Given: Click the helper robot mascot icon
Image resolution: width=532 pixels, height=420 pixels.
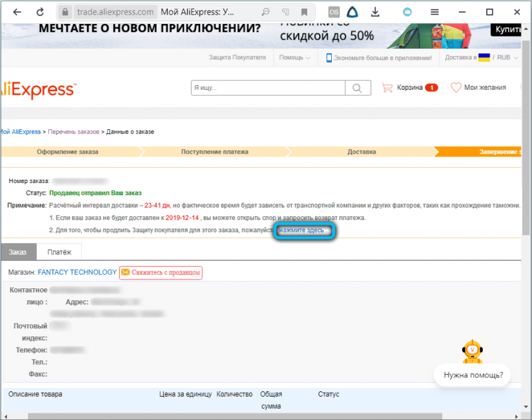Looking at the screenshot, I should click(472, 351).
